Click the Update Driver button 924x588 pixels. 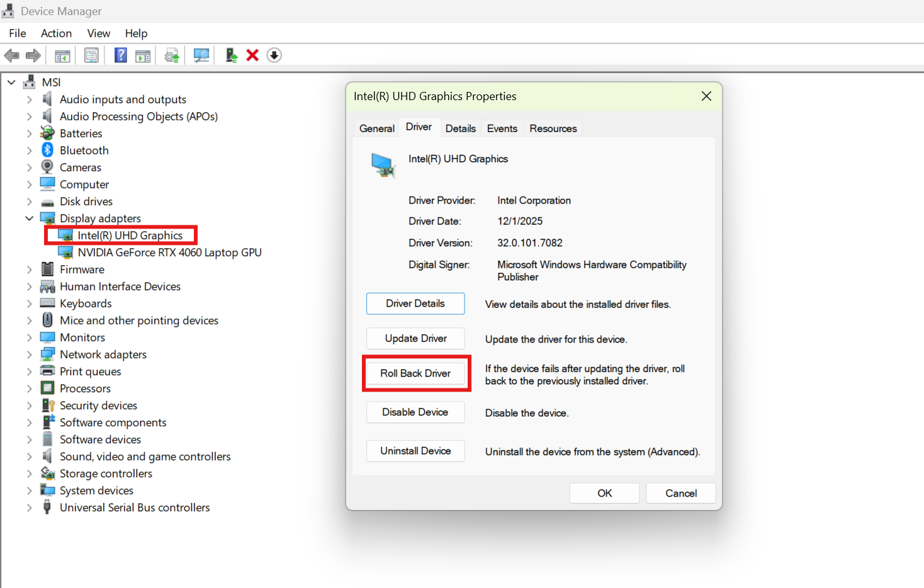point(415,339)
